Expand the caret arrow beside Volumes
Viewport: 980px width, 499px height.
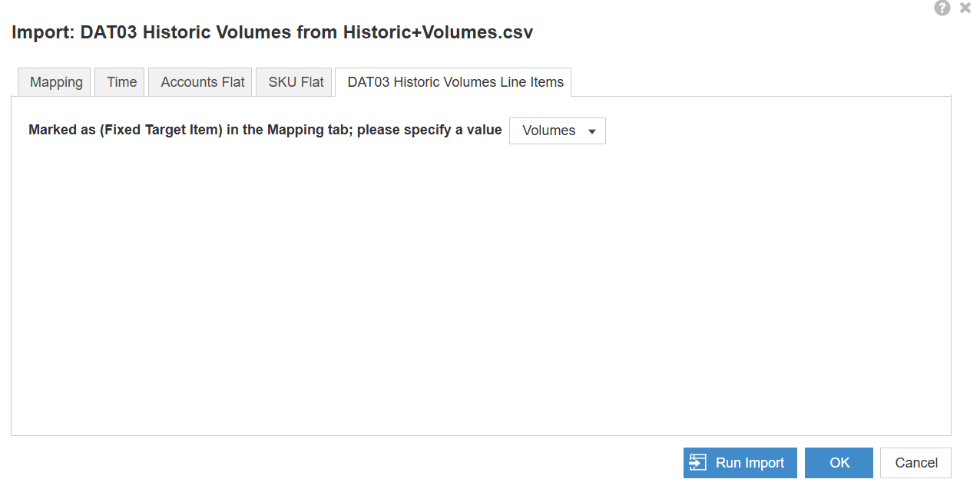coord(591,131)
